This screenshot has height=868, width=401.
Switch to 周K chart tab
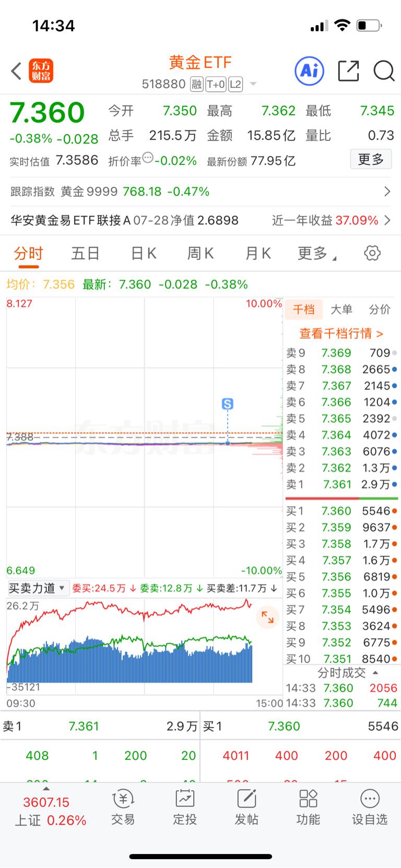click(200, 254)
